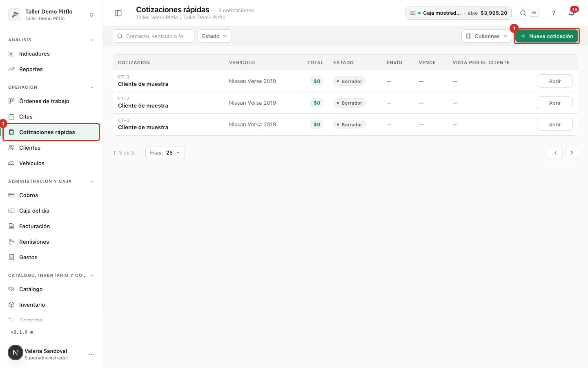Open the help question mark icon

pos(554,13)
